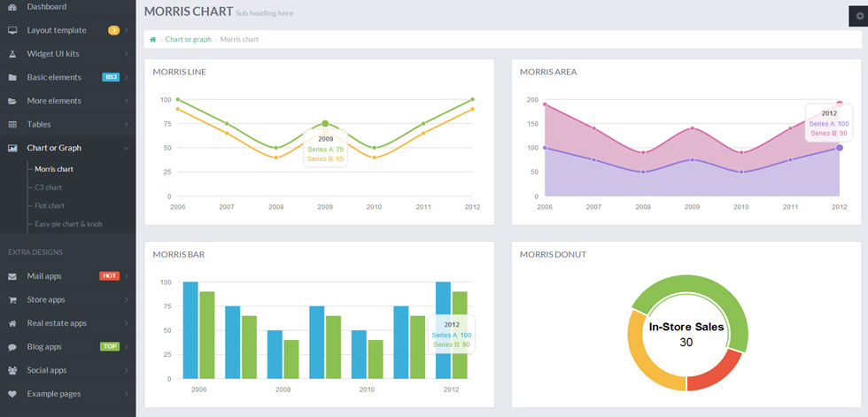The height and width of the screenshot is (417, 868).
Task: Expand the Layout template chevron
Action: [127, 30]
